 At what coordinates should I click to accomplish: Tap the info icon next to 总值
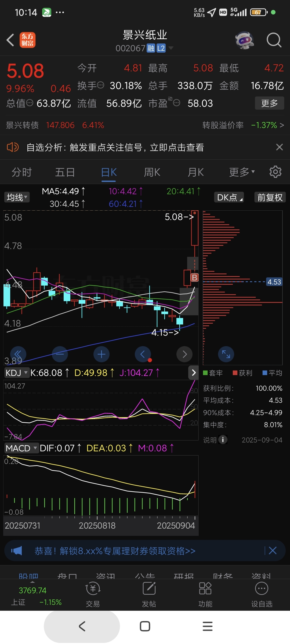pyautogui.click(x=30, y=103)
